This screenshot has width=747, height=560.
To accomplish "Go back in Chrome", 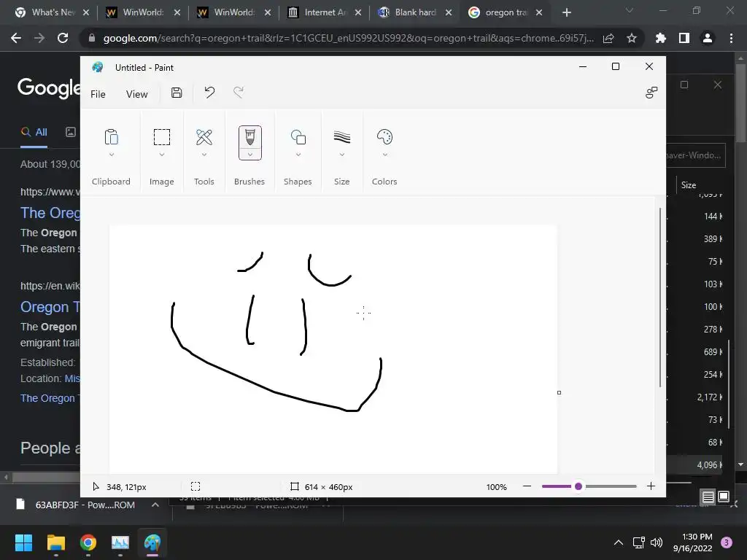I will (x=16, y=38).
